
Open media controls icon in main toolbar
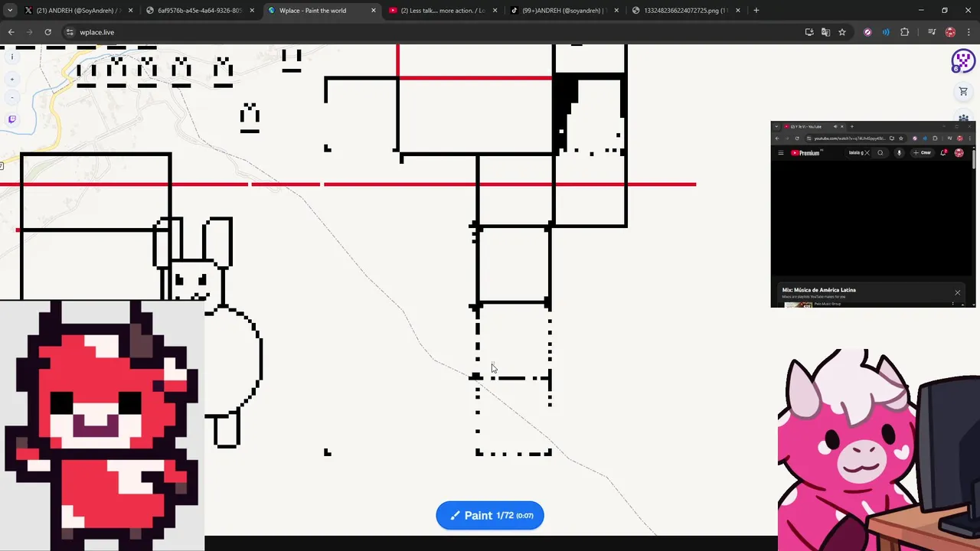932,32
